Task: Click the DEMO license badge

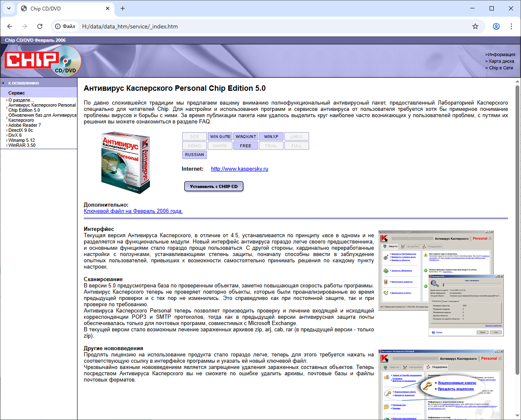Action: tap(195, 146)
